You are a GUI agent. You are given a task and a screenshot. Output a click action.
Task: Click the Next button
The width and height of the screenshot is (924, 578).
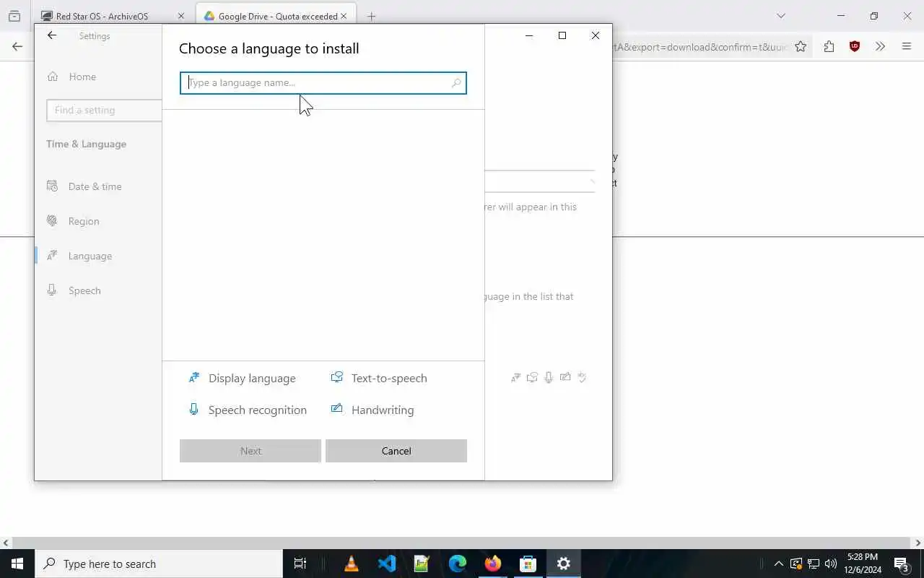(250, 451)
